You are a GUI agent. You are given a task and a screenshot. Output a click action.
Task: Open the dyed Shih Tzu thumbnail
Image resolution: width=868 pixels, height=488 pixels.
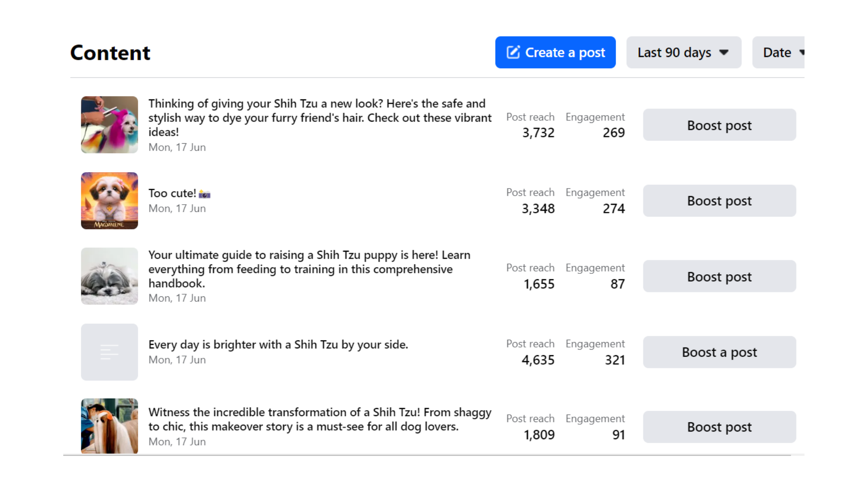coord(109,125)
